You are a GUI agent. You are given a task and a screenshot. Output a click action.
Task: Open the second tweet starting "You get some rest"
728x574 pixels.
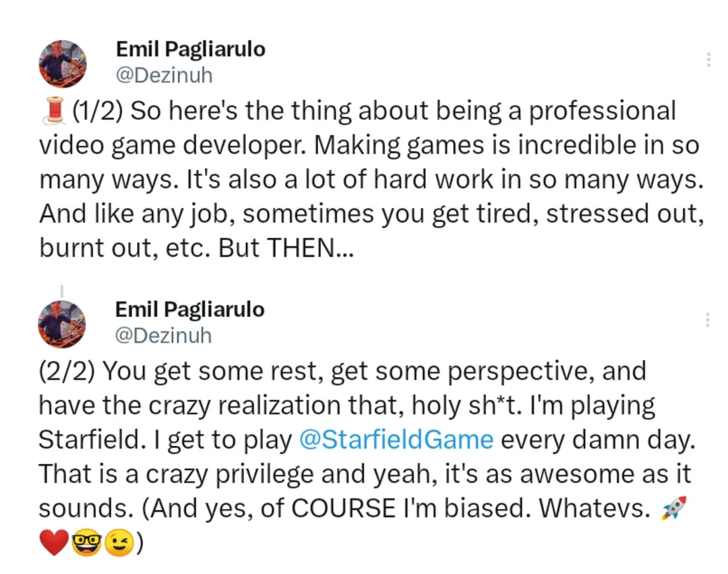pyautogui.click(x=364, y=440)
